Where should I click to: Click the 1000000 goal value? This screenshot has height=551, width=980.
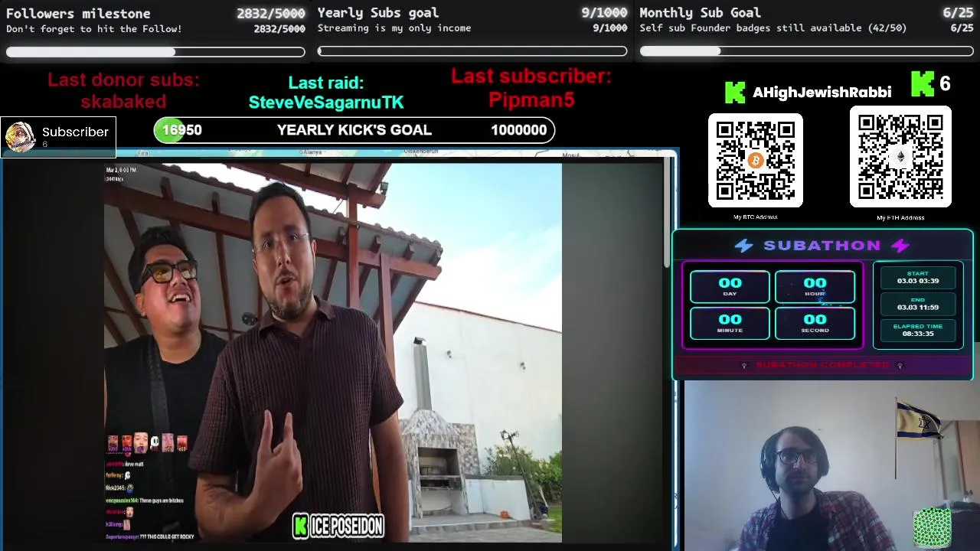(x=518, y=130)
